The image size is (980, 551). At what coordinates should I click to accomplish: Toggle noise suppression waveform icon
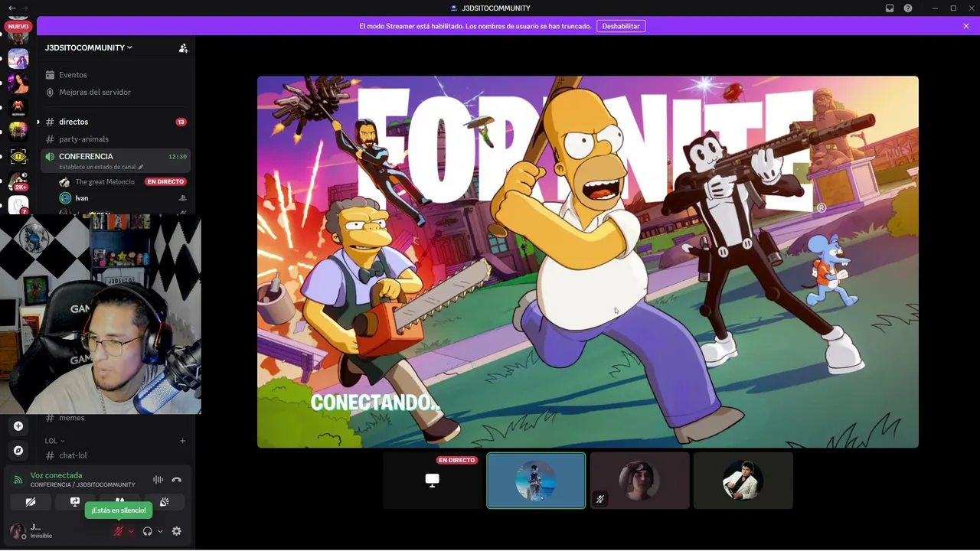point(158,480)
